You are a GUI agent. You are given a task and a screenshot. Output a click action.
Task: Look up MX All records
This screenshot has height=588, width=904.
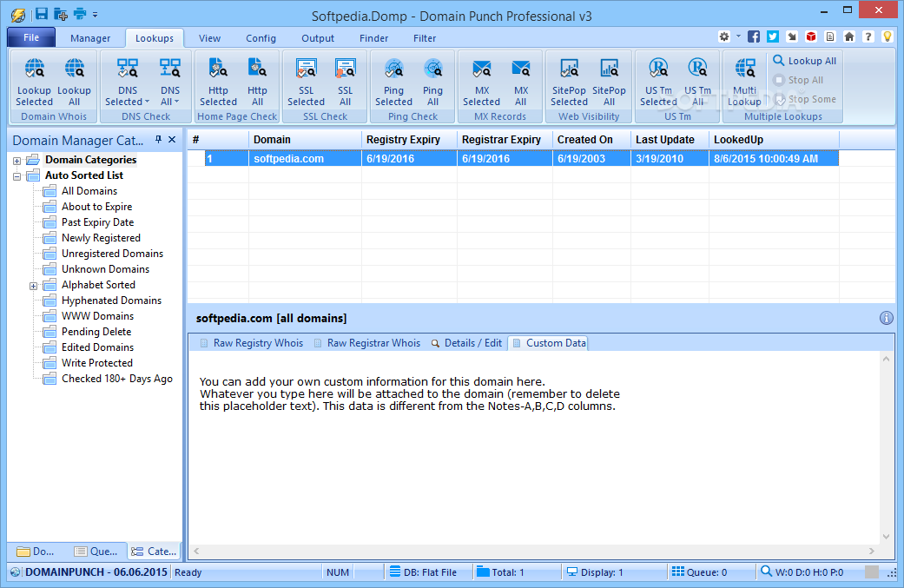click(521, 83)
